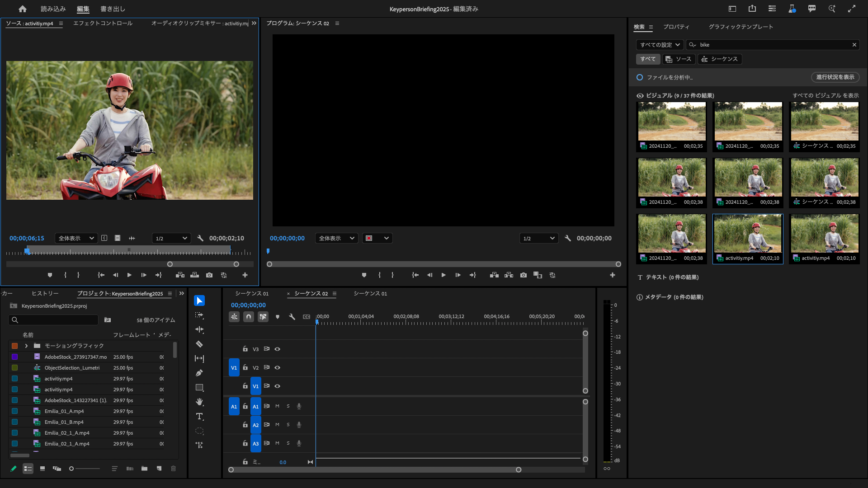Click すべての ビジュアル を表示 link

coord(825,95)
